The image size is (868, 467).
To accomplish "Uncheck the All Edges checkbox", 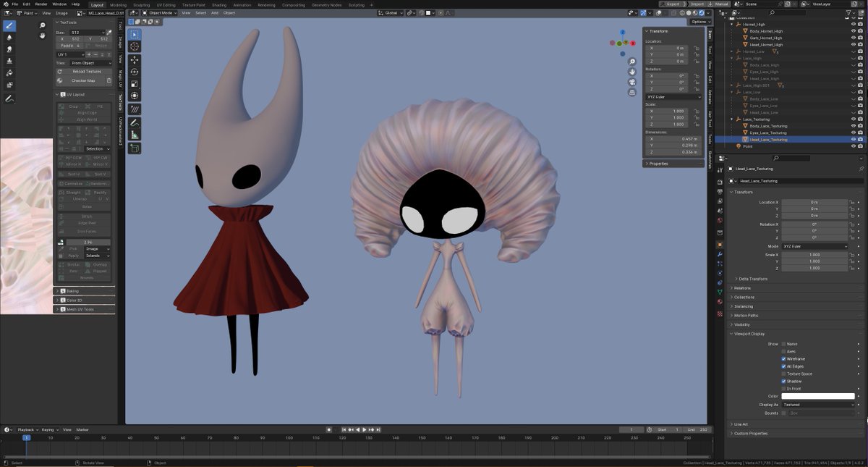I will [x=783, y=366].
